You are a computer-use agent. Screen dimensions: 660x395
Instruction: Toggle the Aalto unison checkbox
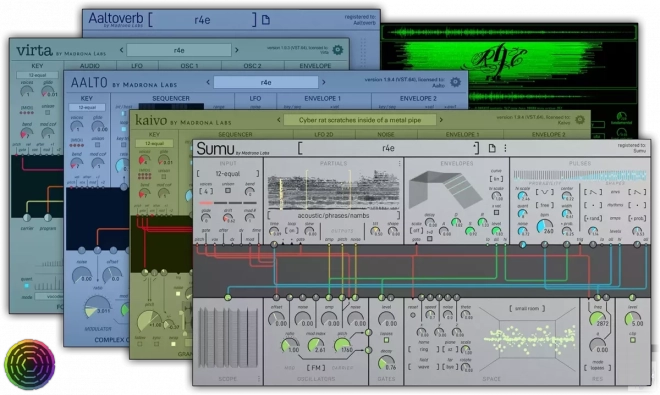coord(98,144)
